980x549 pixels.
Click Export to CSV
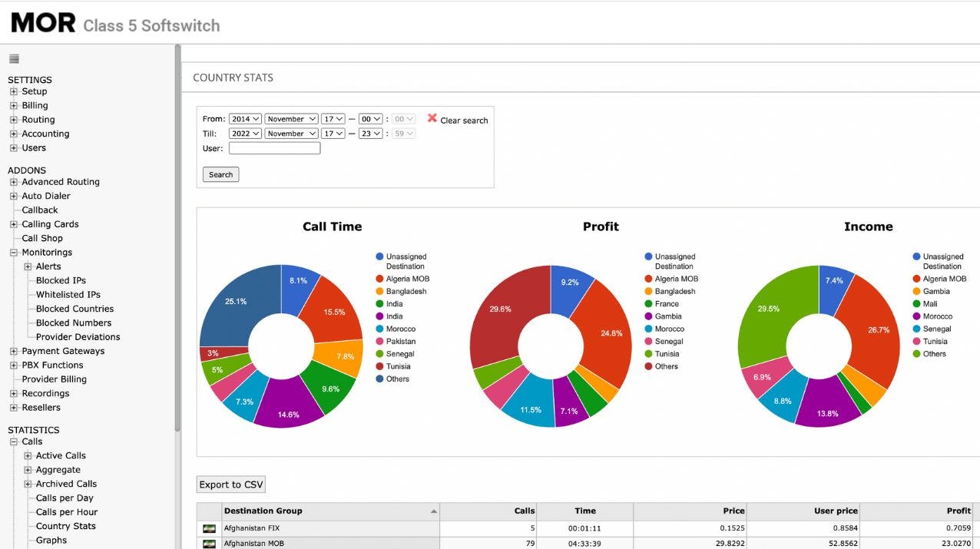(x=230, y=484)
